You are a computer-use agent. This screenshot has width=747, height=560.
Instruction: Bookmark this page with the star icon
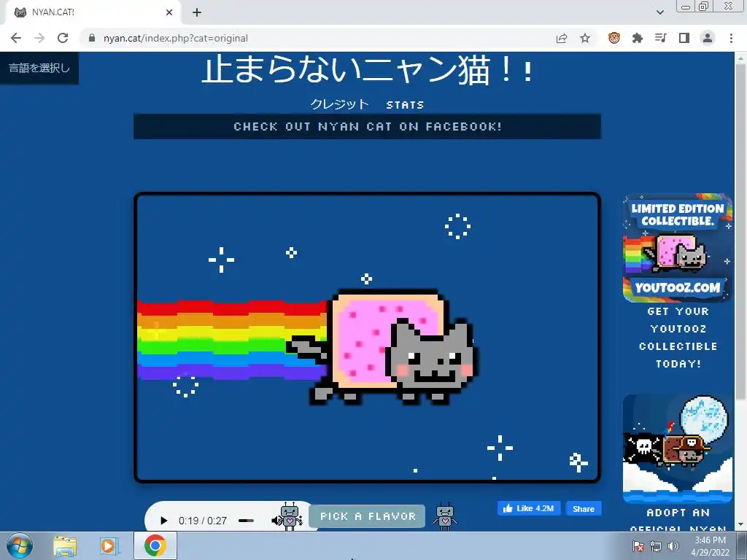click(585, 38)
